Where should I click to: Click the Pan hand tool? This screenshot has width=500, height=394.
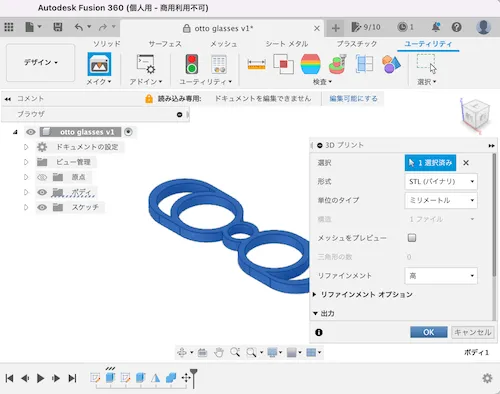(219, 352)
